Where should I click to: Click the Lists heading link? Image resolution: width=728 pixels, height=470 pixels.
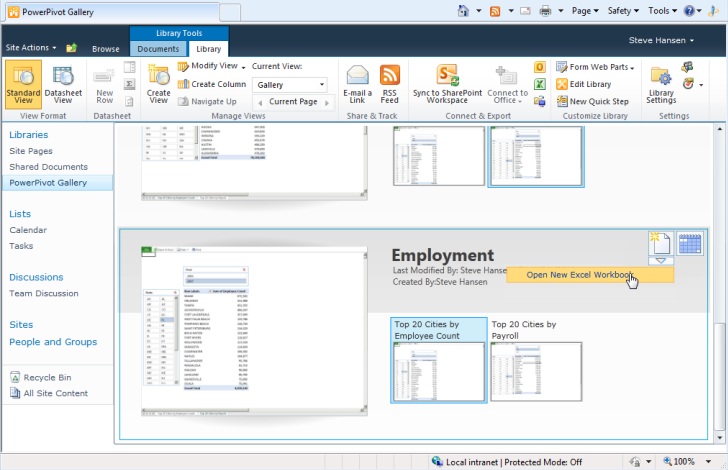pyautogui.click(x=20, y=214)
